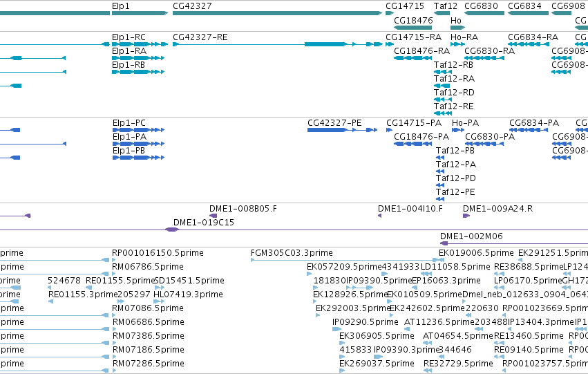Select transcript Taf12-RB

pyautogui.click(x=443, y=72)
